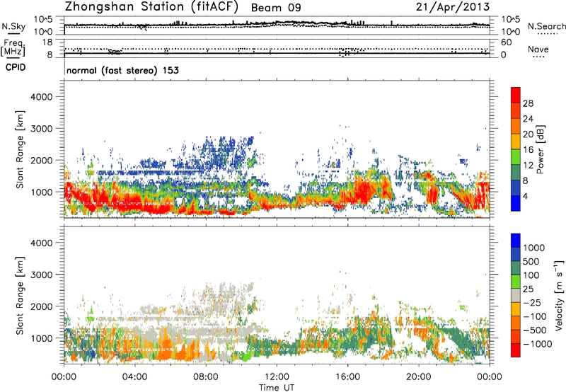This screenshot has height=392, width=566.
Task: Click the 'Zhongshan Station (fitACF)' title text
Action: (x=151, y=7)
